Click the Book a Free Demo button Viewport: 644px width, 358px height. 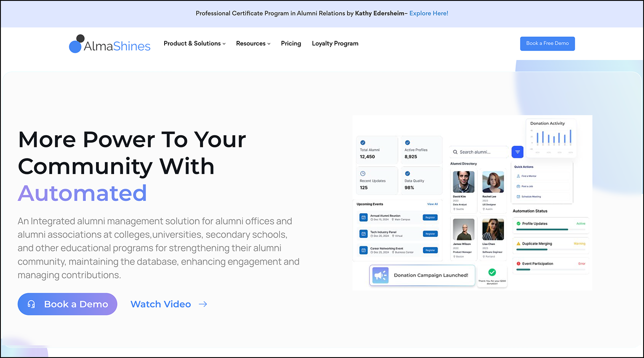[x=547, y=43]
